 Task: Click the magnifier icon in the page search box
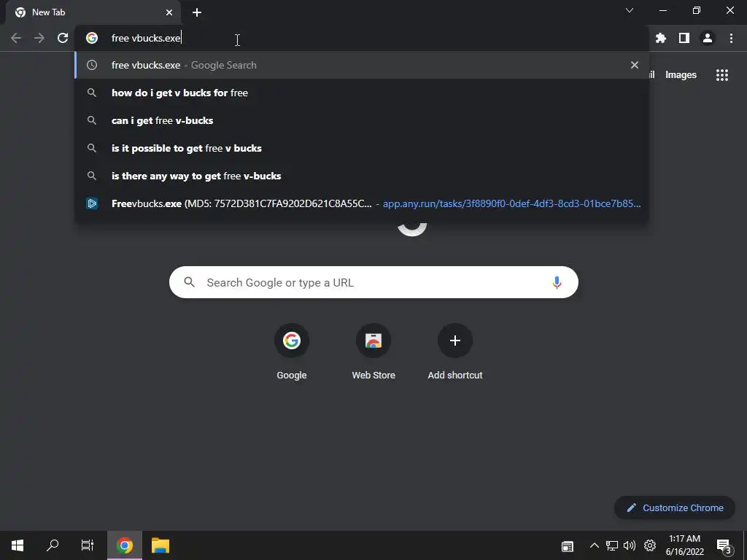tap(189, 282)
